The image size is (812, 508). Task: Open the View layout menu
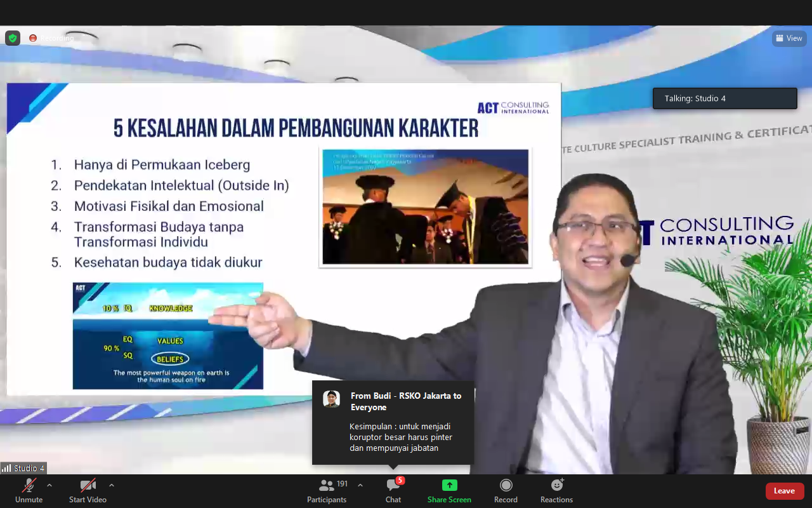pyautogui.click(x=789, y=38)
